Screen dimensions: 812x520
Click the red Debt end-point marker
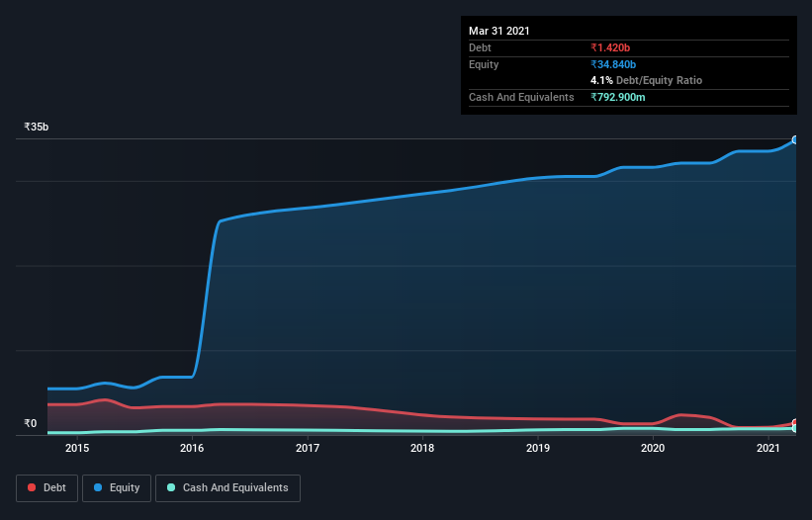point(795,423)
